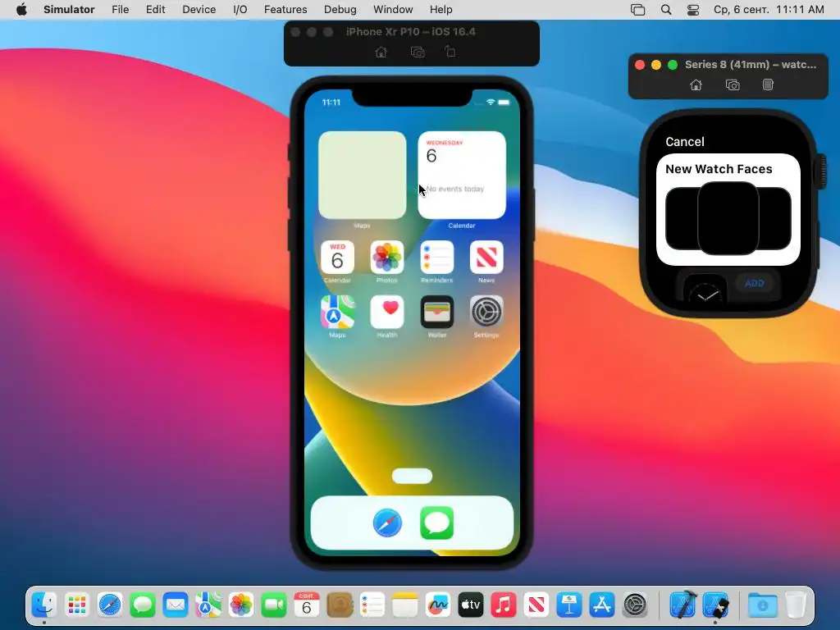Open FaceTime from the macOS Dock

274,605
